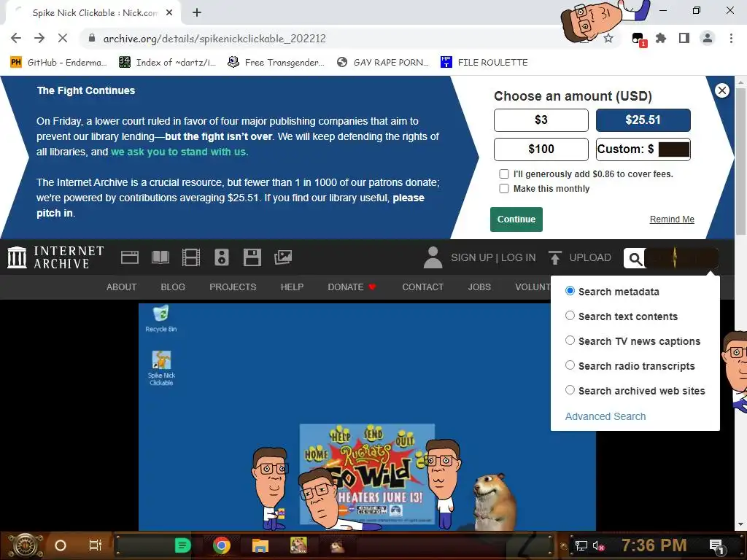The width and height of the screenshot is (747, 560).
Task: Click the SIGN UP link
Action: tap(472, 257)
